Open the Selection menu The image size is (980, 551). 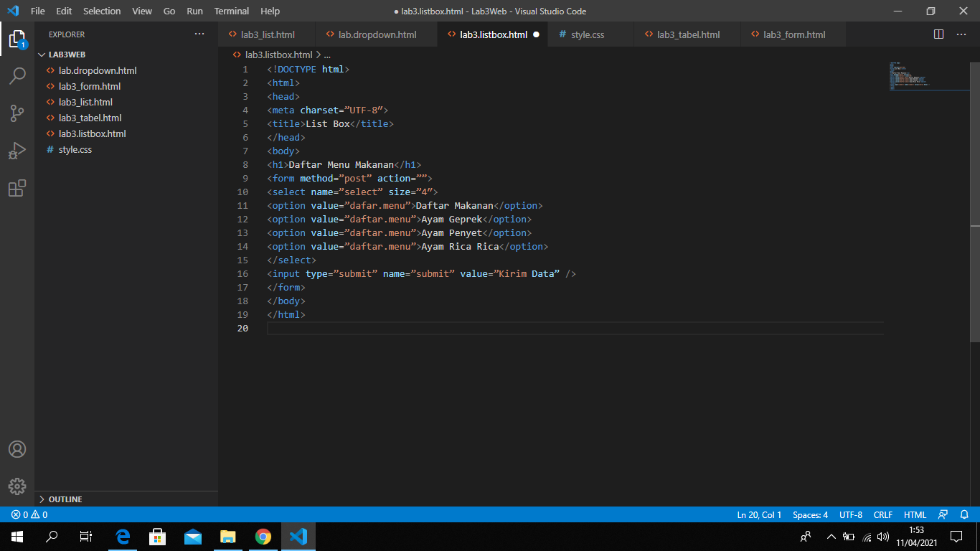pyautogui.click(x=102, y=11)
